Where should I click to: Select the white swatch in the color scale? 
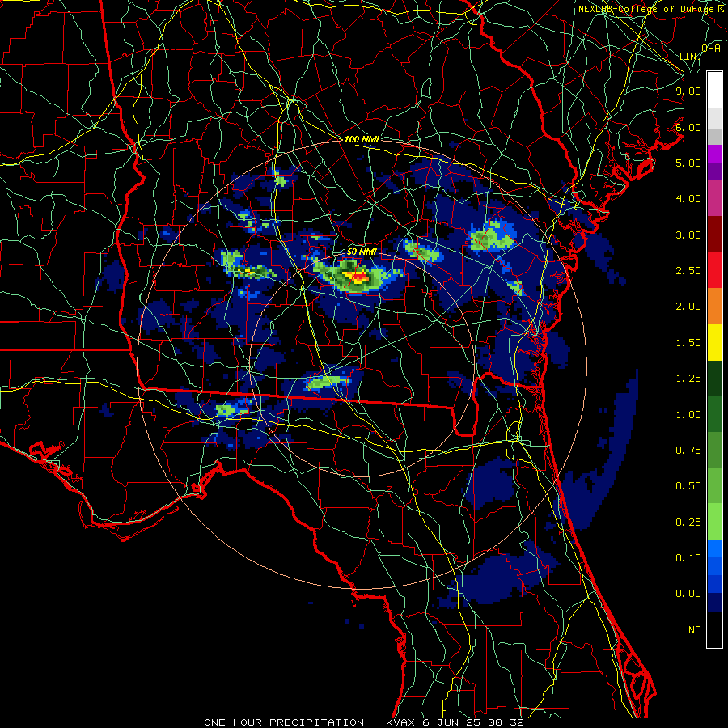(714, 90)
